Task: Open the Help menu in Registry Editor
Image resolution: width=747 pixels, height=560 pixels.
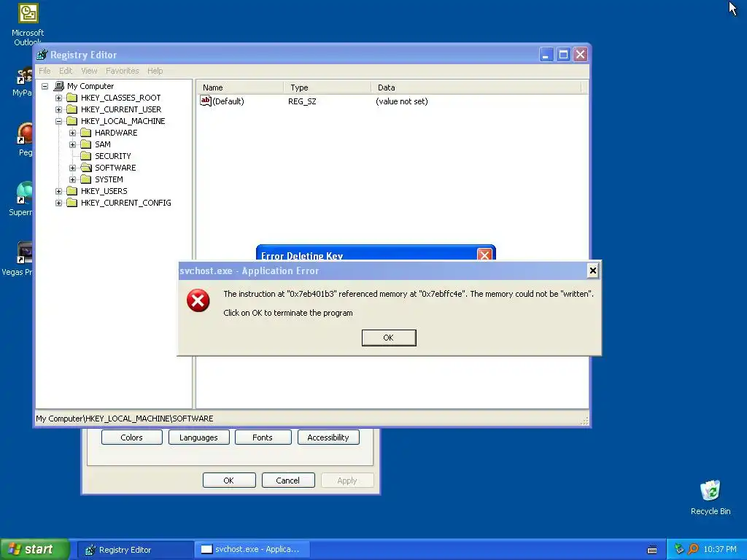Action: [155, 71]
